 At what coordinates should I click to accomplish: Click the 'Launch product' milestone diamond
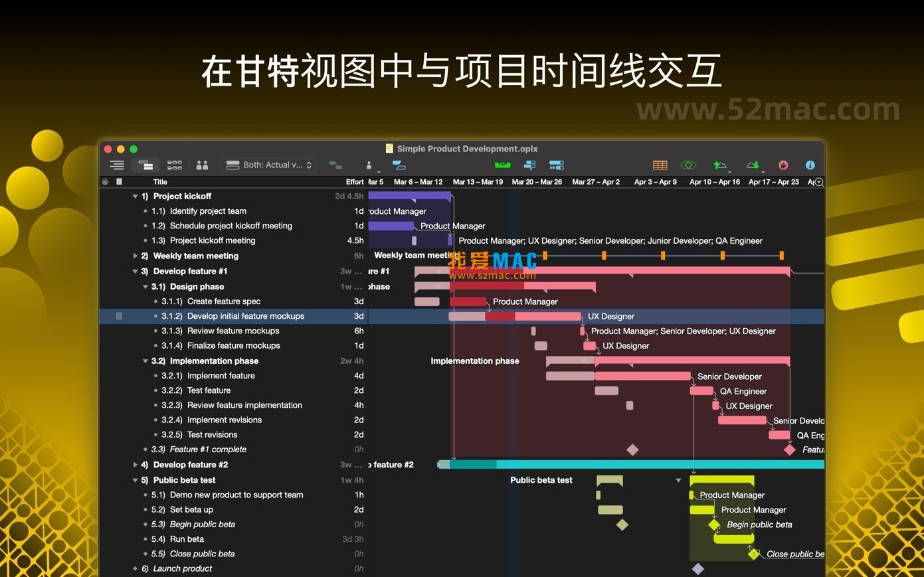click(698, 568)
